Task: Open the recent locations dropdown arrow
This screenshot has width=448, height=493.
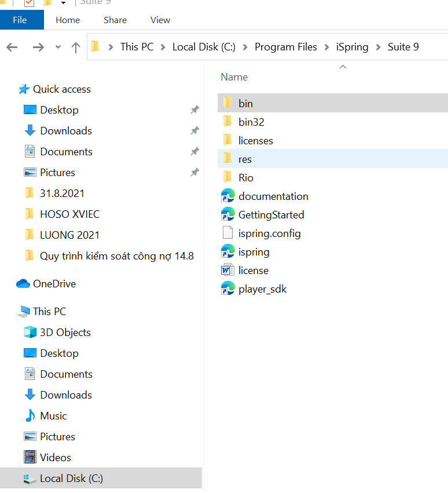Action: click(58, 47)
